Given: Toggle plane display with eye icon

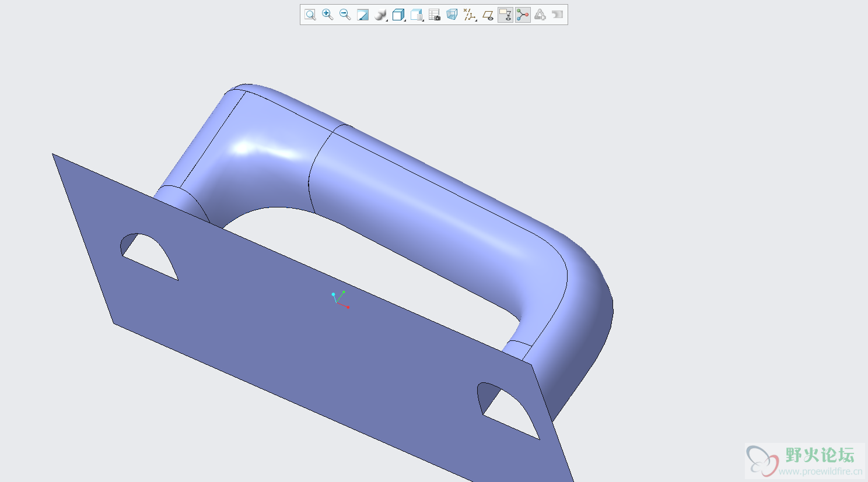Looking at the screenshot, I should pos(488,15).
